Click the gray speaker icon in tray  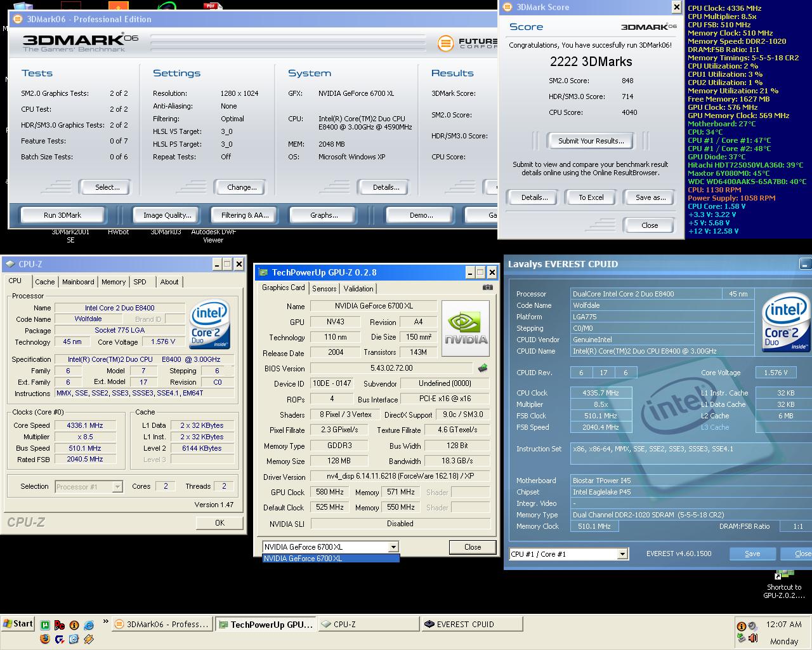pos(753,626)
